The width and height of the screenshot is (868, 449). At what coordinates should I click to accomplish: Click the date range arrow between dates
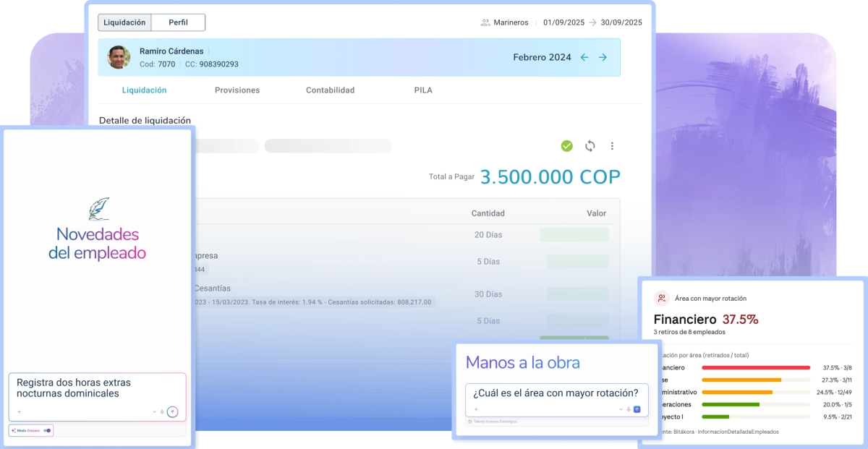click(x=593, y=22)
